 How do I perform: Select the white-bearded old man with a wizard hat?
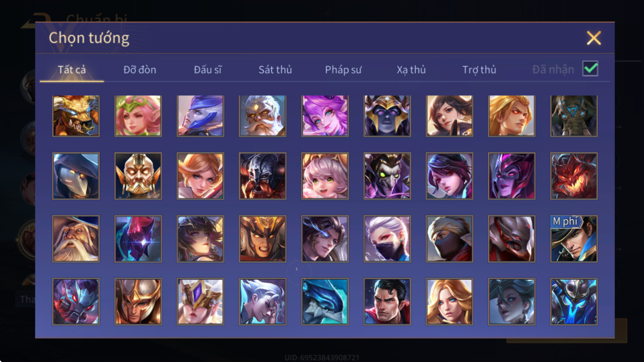[x=76, y=239]
